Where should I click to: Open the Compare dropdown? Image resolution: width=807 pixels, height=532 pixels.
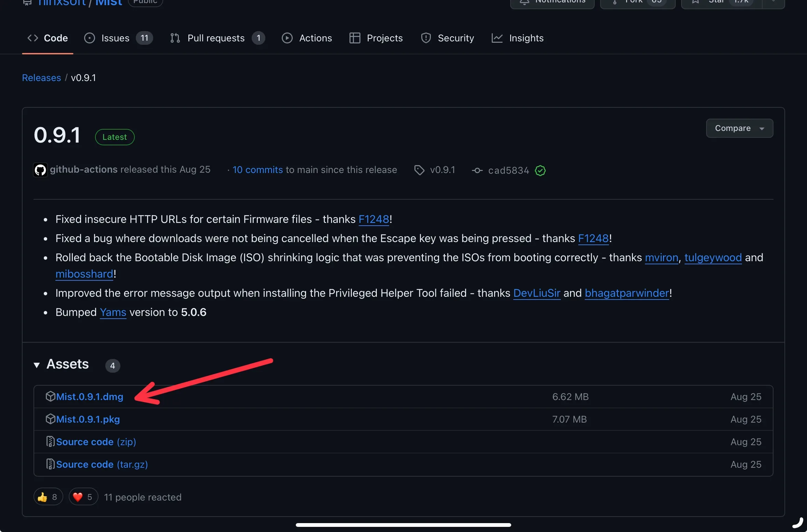(x=740, y=128)
